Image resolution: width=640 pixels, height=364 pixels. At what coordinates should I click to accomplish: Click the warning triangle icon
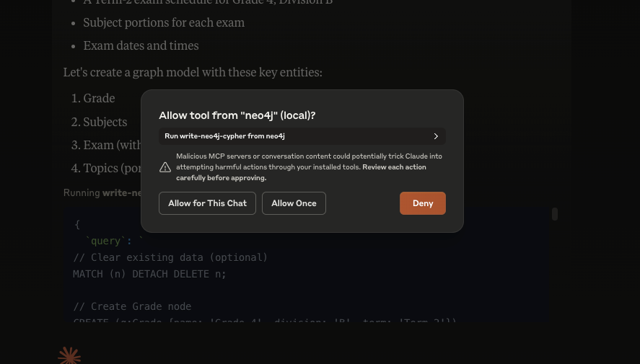pos(165,167)
